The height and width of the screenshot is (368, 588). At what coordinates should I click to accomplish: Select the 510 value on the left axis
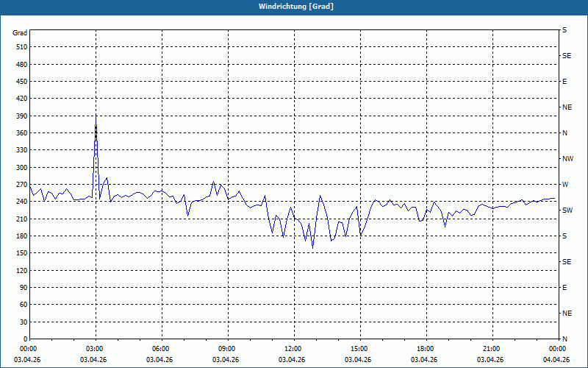point(22,47)
